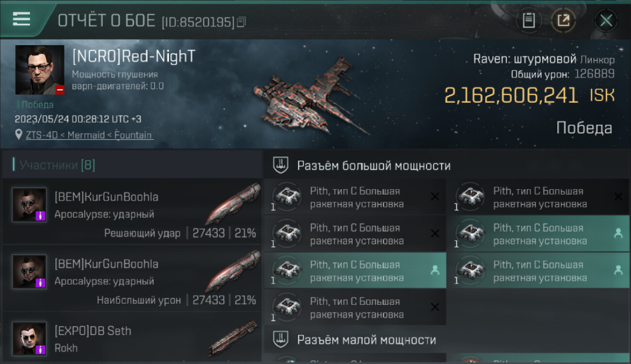Copy the battle report ID
Image resolution: width=631 pixels, height=364 pixels.
[x=242, y=22]
